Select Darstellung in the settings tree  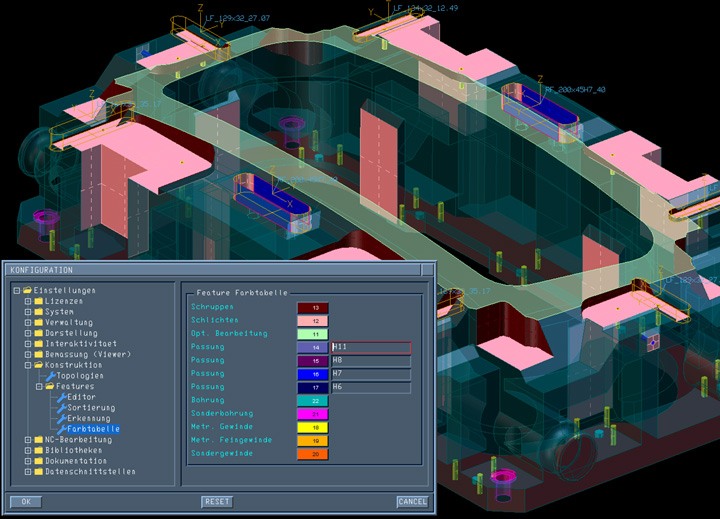click(x=70, y=333)
